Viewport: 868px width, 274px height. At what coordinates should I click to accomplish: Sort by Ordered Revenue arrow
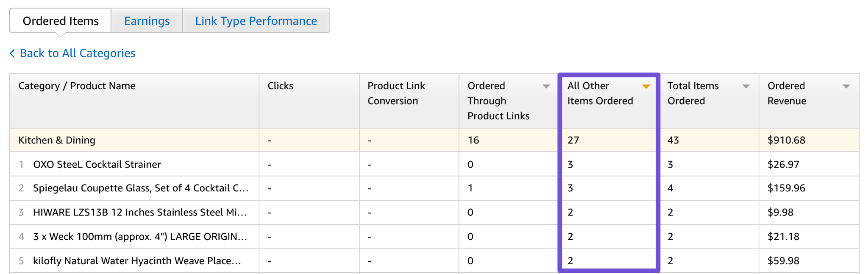coord(846,86)
